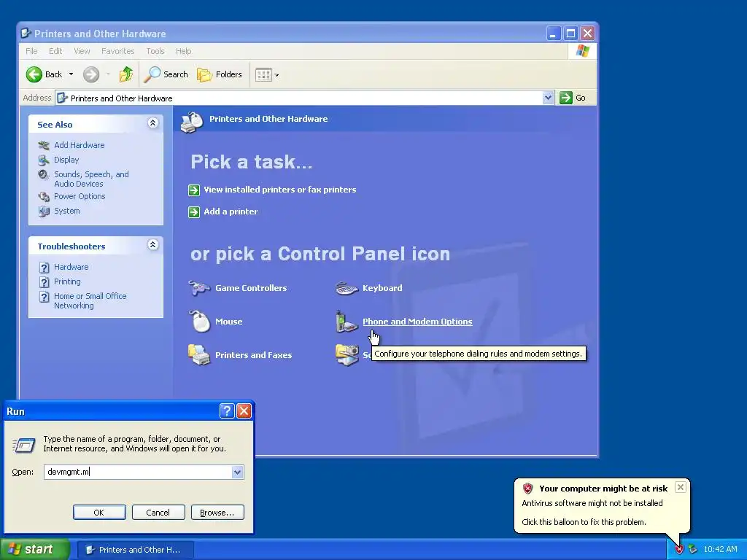Click the Start button
The image size is (747, 560).
[35, 549]
